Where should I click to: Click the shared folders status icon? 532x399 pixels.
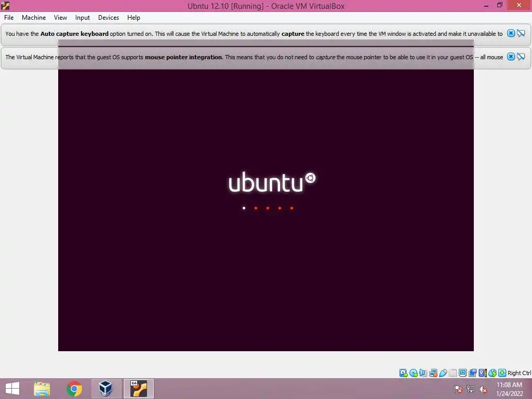click(x=453, y=373)
